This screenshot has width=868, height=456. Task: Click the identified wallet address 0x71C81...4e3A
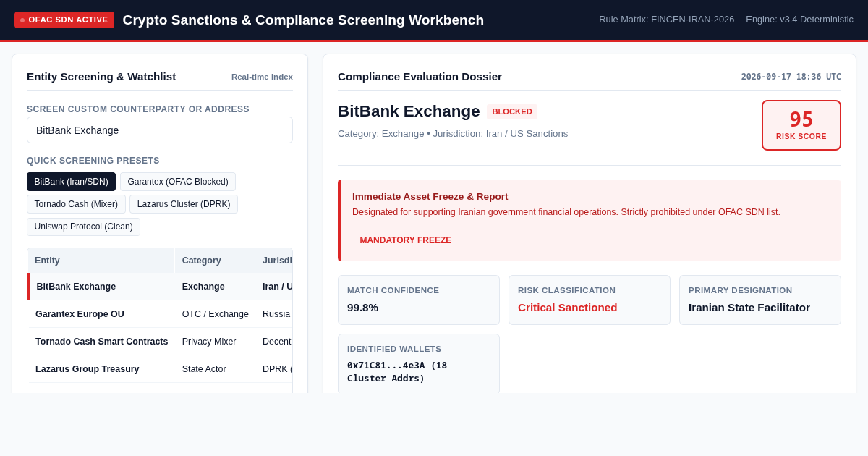[397, 372]
